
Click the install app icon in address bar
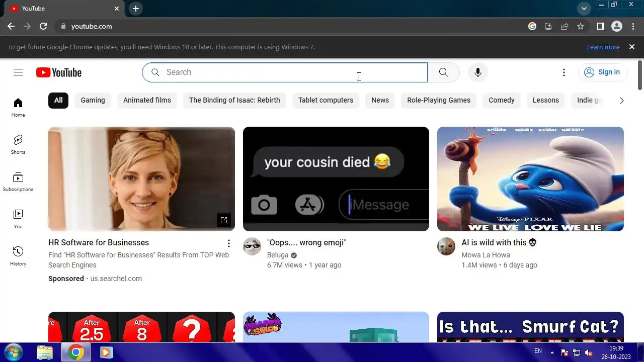click(x=548, y=26)
